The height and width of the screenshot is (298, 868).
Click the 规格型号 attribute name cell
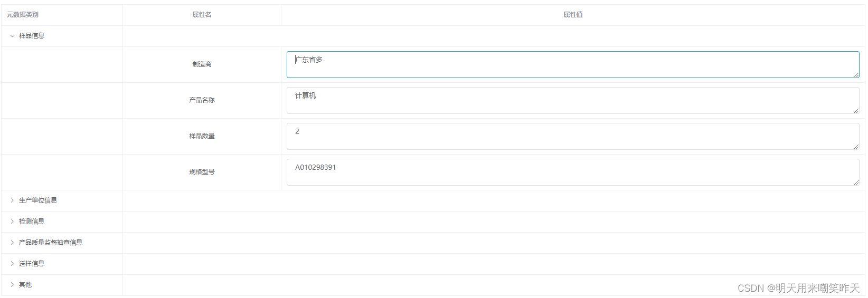click(202, 172)
